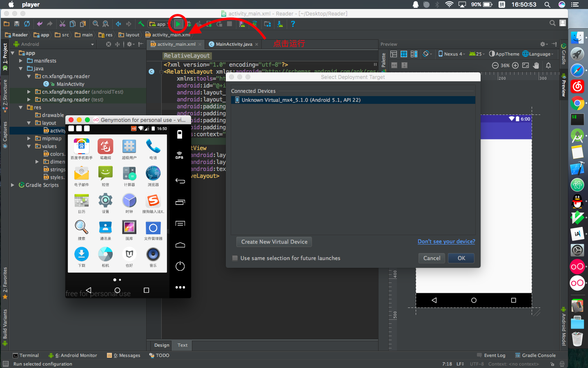Click the zoom-to-fit icon in Preview
Viewport: 588px width, 368px height.
coord(526,65)
